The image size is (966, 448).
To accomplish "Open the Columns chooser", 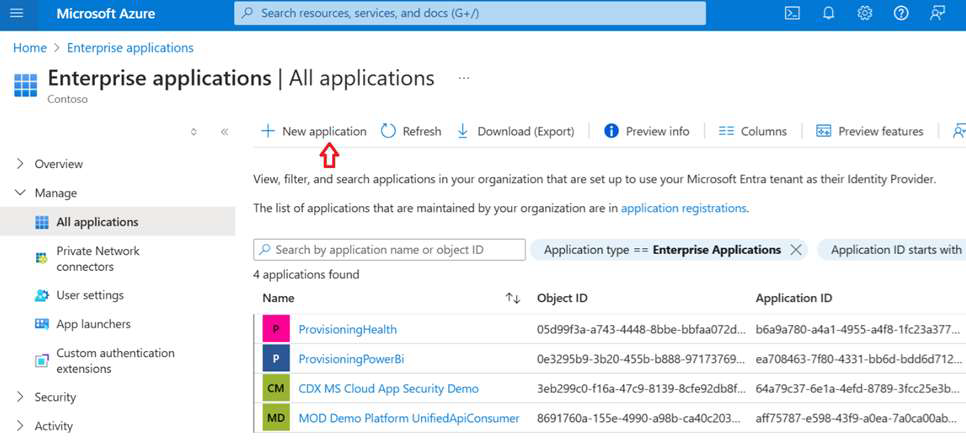I will click(752, 131).
